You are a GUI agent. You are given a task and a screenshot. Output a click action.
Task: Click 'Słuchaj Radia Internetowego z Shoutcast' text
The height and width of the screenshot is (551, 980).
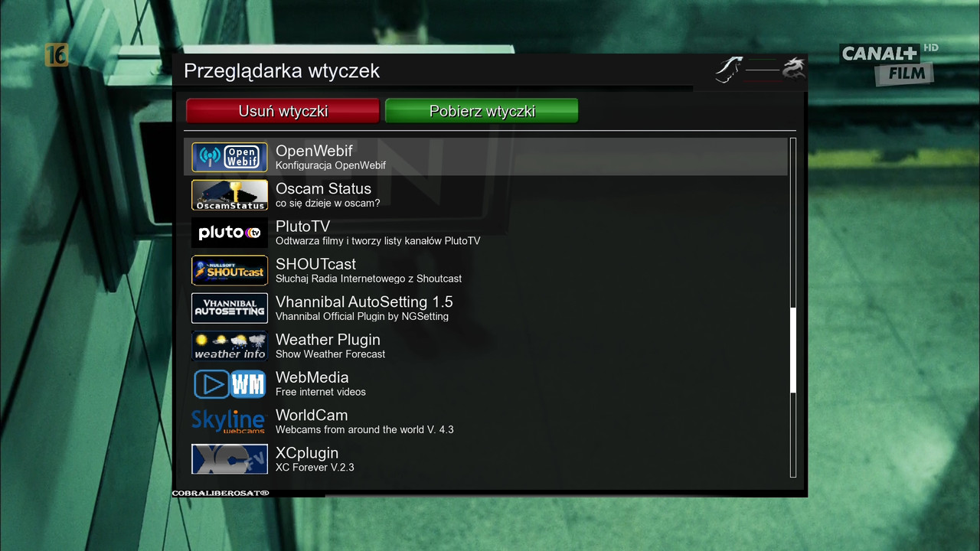(368, 279)
